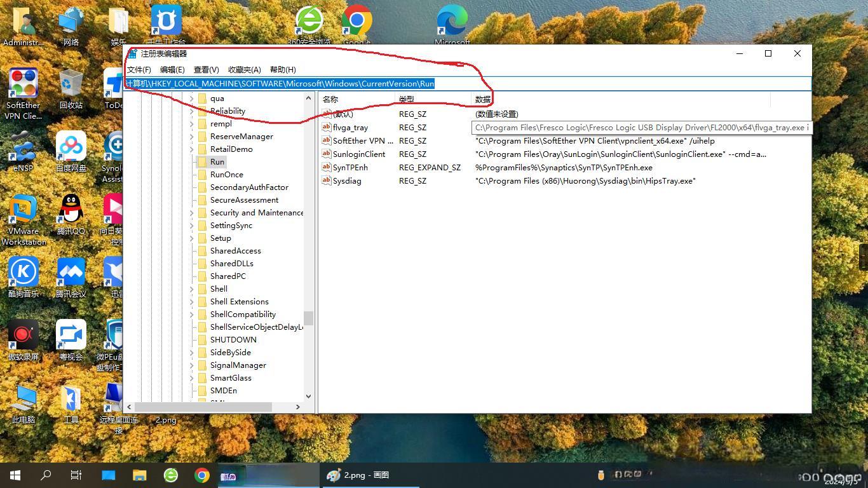
Task: Select the SoftEther VPN value name
Action: 363,141
